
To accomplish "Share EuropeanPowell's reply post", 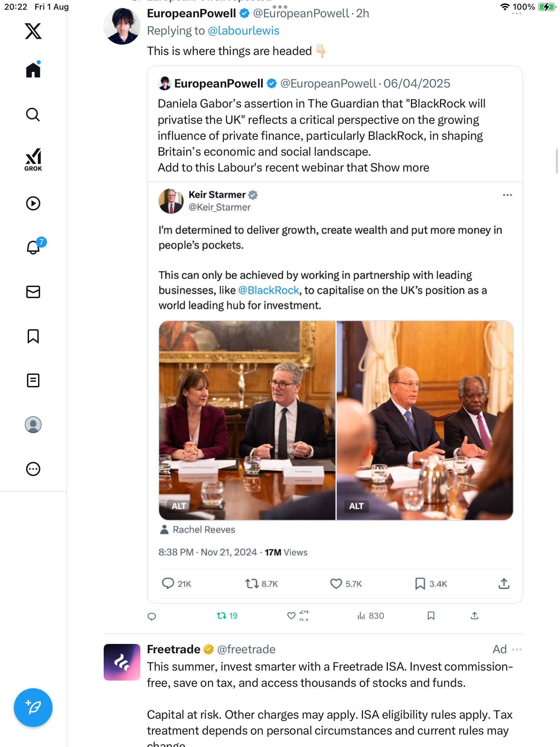I will tap(475, 616).
